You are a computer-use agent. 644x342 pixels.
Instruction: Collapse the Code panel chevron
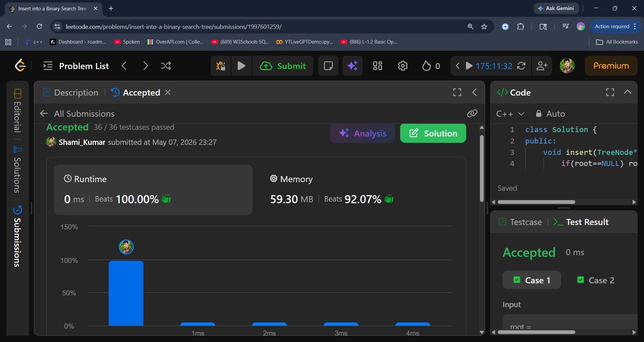pyautogui.click(x=627, y=92)
